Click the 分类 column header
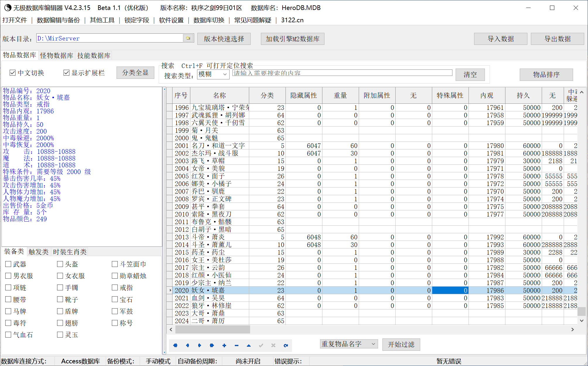The height and width of the screenshot is (366, 588). pos(267,95)
